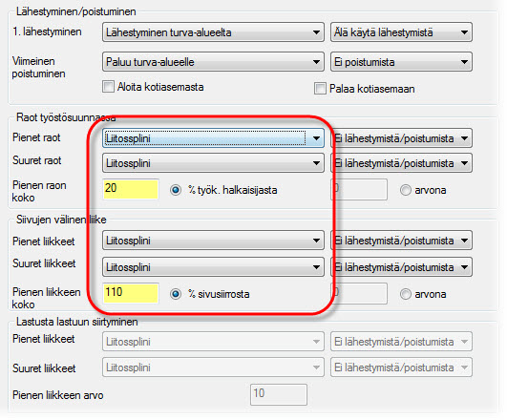Viewport: 507px width, 420px height.
Task: Open lähestymistä/poistumista dropdown beside Suuret raot
Action: click(401, 163)
